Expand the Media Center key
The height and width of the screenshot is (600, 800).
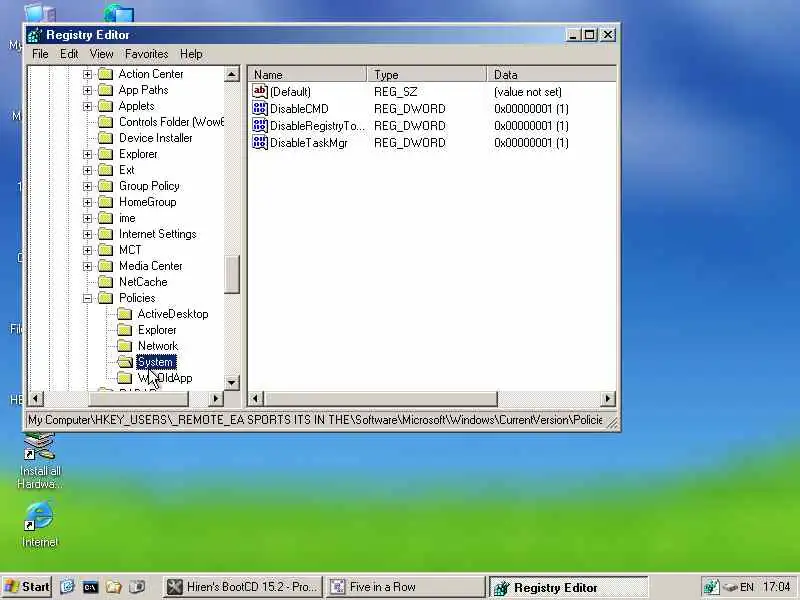tap(87, 266)
